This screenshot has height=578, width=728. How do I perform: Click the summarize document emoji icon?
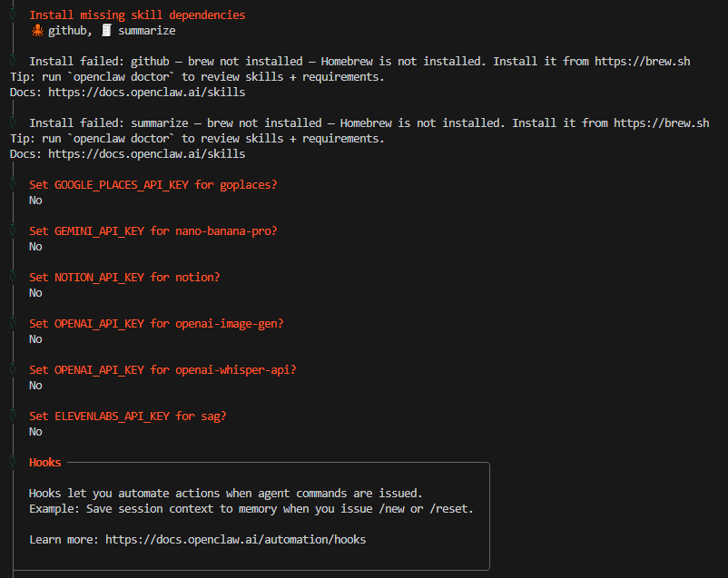[106, 31]
